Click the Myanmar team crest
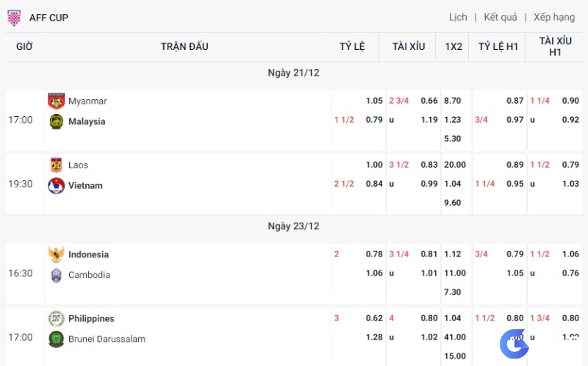 tap(57, 101)
